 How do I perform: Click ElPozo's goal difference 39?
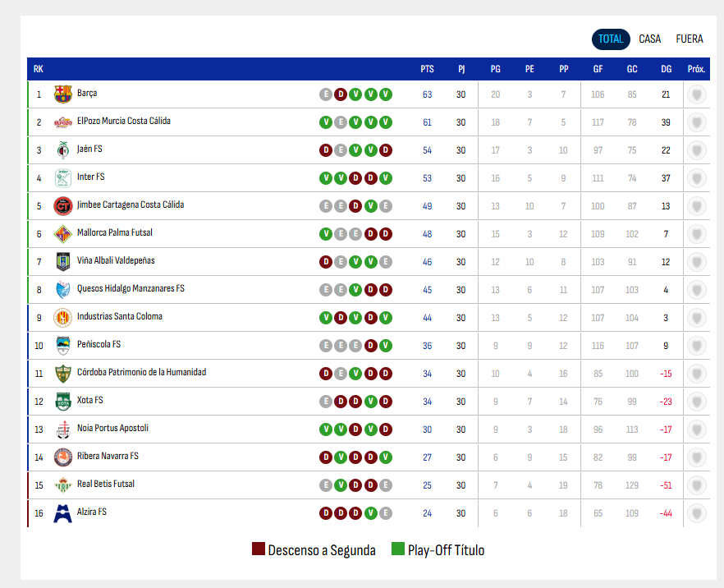pyautogui.click(x=666, y=122)
